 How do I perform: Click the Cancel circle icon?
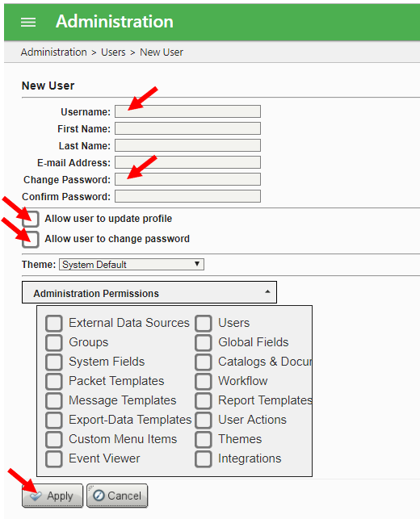(x=99, y=496)
